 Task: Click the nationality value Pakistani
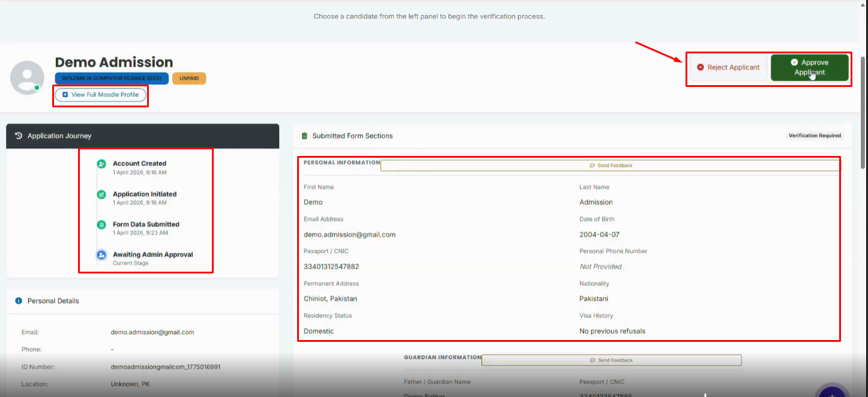594,299
